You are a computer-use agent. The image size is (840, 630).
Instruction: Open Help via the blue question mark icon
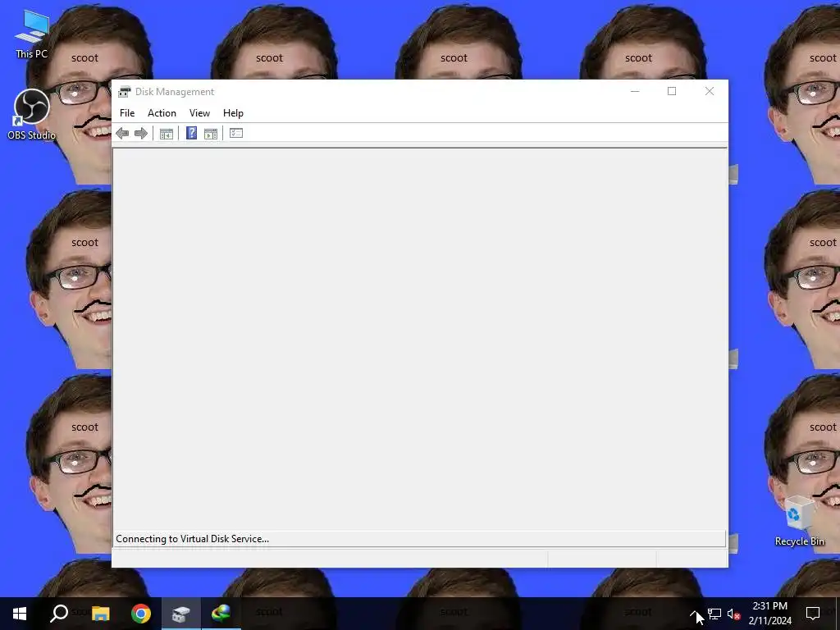191,133
